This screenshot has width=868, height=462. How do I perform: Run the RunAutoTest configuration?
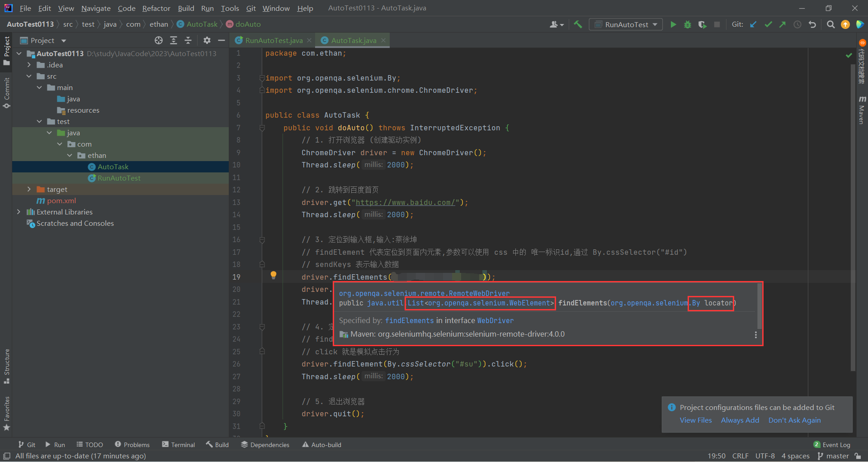coord(673,24)
